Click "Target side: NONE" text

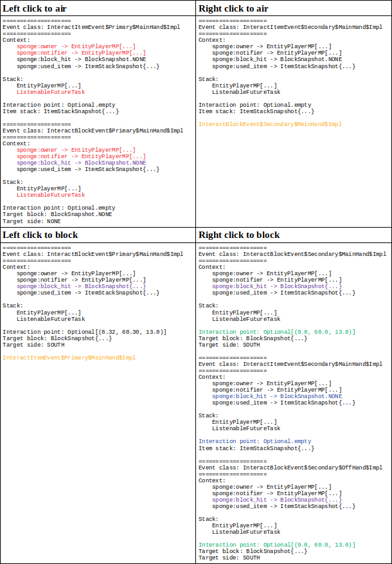pyautogui.click(x=31, y=221)
